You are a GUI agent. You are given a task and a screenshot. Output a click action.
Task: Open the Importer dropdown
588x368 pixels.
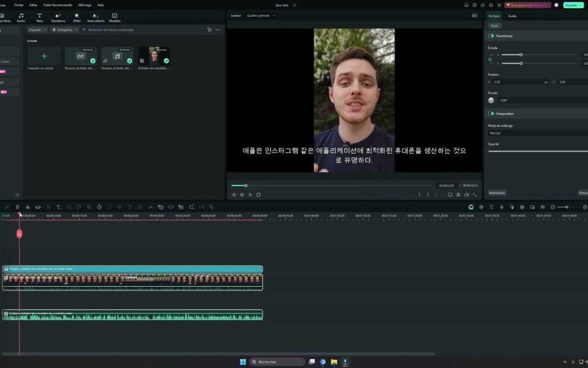click(x=37, y=29)
